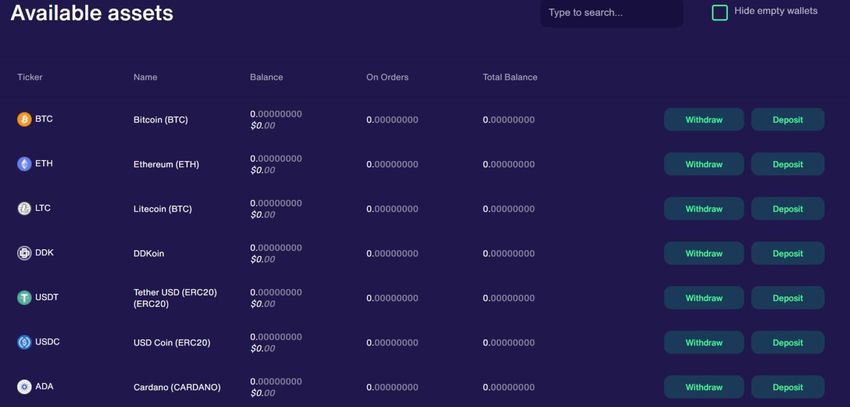850x407 pixels.
Task: Open Deposit for DDKoin
Action: 788,254
